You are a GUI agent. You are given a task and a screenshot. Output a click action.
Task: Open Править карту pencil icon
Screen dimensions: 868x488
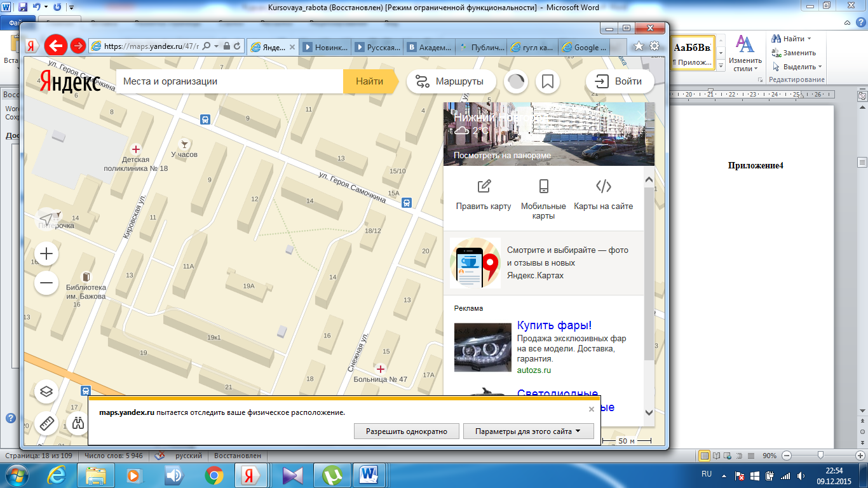pyautogui.click(x=484, y=186)
